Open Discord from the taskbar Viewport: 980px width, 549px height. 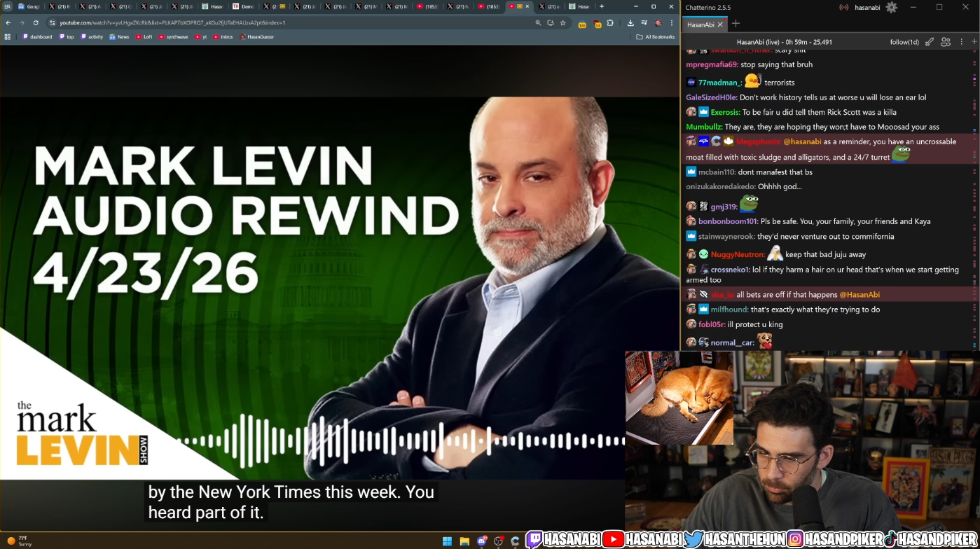tap(481, 541)
